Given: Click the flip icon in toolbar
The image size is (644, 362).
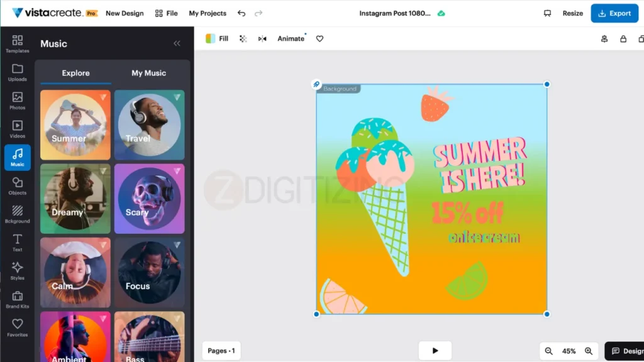Looking at the screenshot, I should pos(262,39).
